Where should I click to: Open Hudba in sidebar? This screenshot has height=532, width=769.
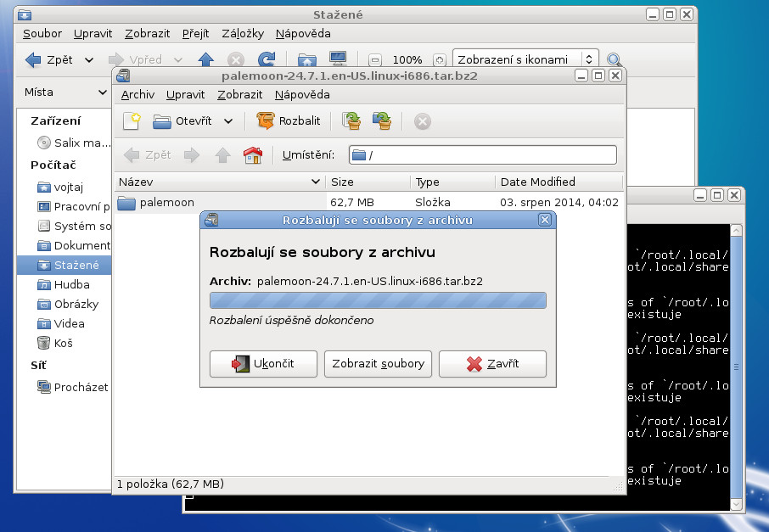point(64,284)
